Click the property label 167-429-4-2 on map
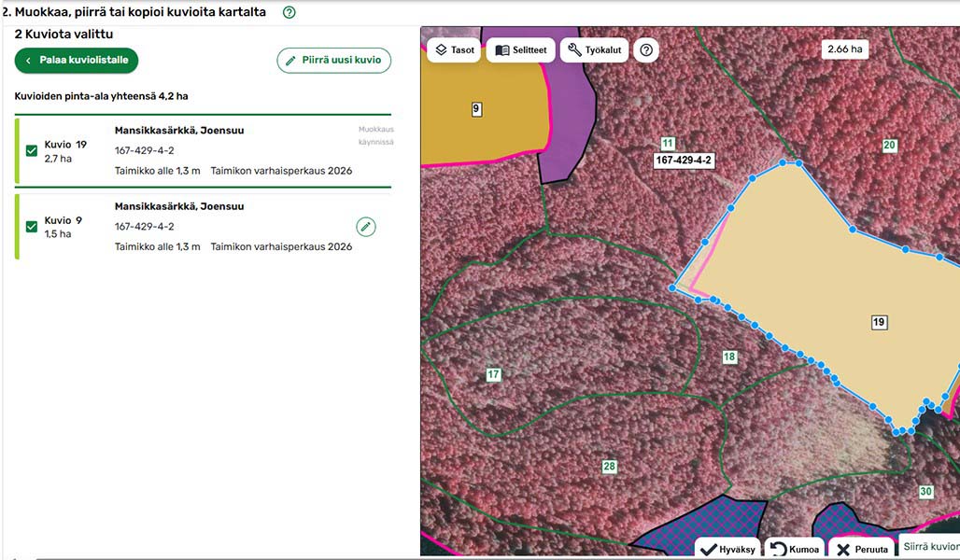 pyautogui.click(x=684, y=161)
